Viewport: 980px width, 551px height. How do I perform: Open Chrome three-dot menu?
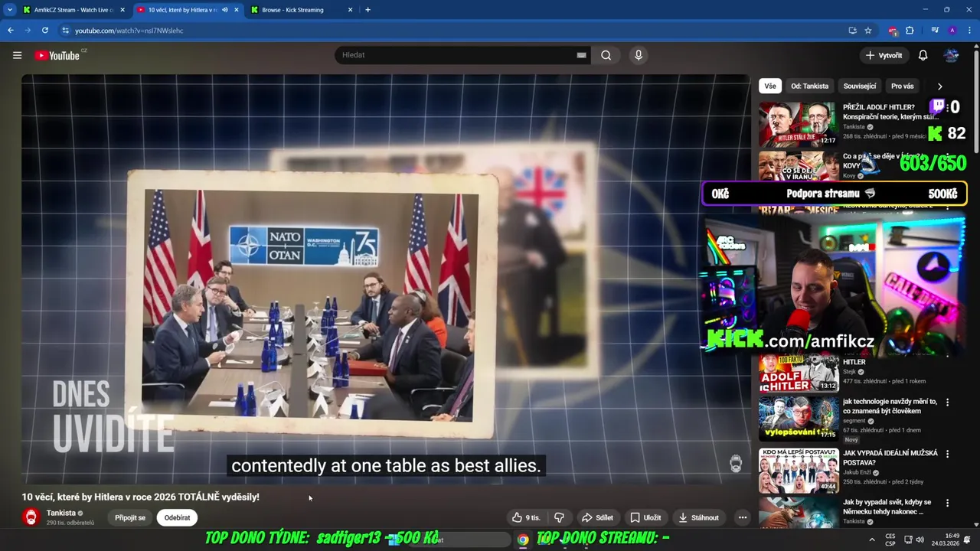tap(969, 31)
